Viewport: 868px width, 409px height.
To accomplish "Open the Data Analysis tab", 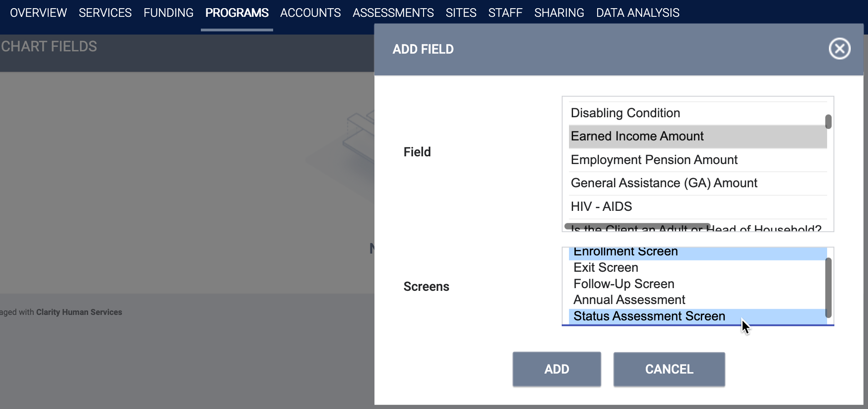I will [x=638, y=13].
